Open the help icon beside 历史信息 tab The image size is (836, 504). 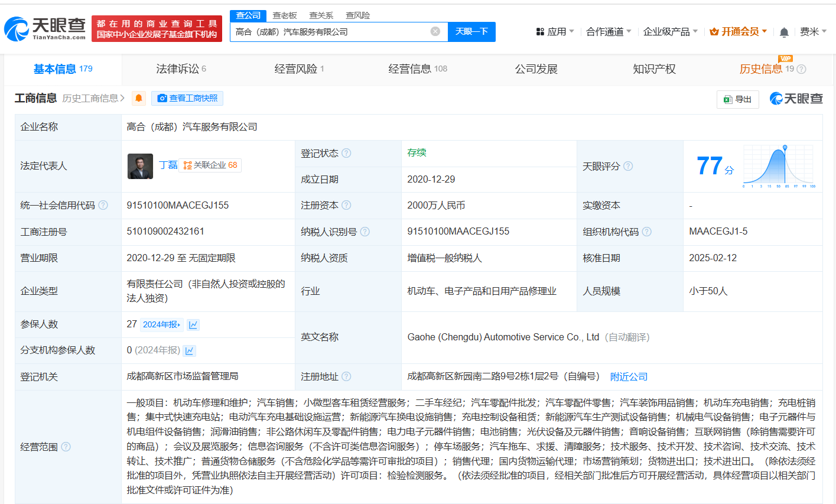click(801, 69)
